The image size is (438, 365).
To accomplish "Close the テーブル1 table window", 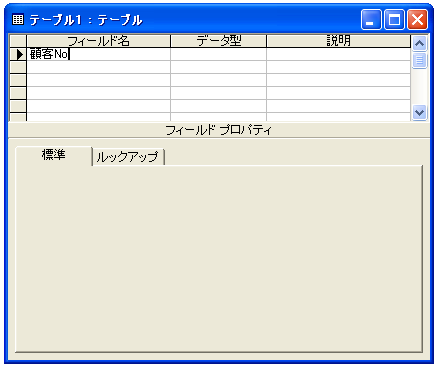I will point(418,20).
